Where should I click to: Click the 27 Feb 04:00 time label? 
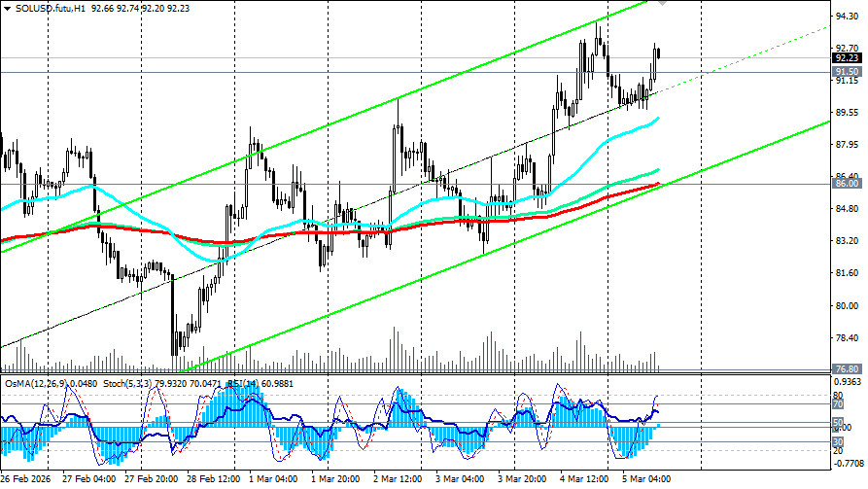click(89, 479)
